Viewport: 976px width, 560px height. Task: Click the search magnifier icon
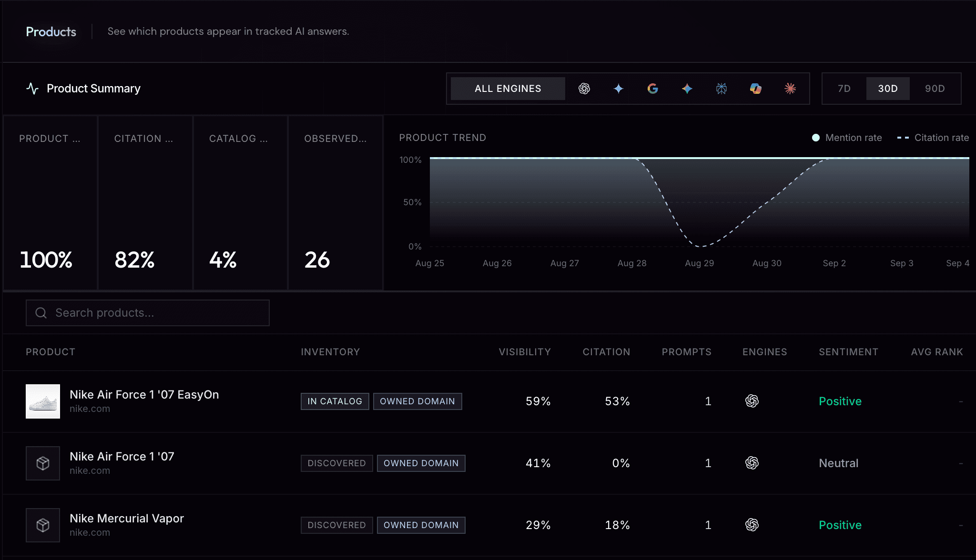point(41,313)
